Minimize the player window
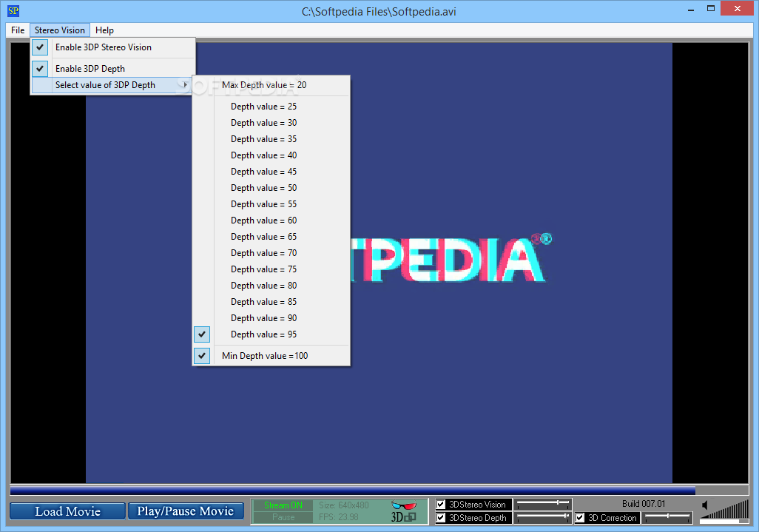Image resolution: width=759 pixels, height=532 pixels. click(x=691, y=9)
